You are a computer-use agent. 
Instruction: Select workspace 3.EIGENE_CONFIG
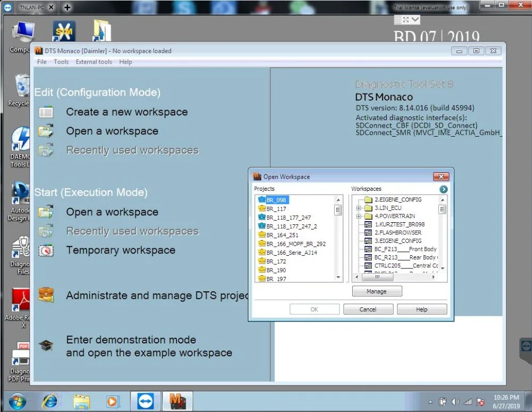point(398,241)
